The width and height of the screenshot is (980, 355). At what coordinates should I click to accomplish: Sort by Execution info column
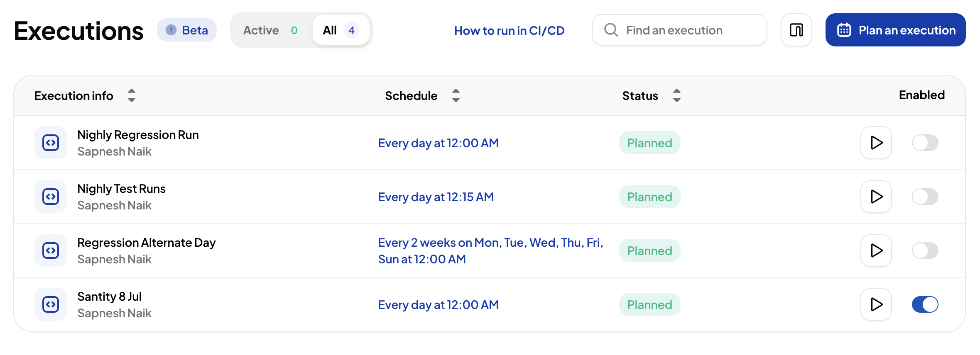click(x=131, y=95)
